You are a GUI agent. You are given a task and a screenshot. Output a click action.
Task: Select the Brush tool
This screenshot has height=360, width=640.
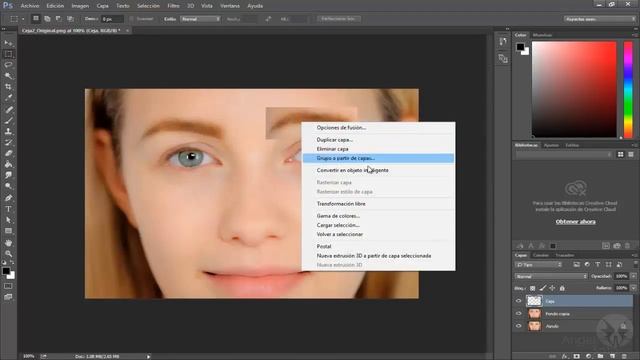coord(8,120)
